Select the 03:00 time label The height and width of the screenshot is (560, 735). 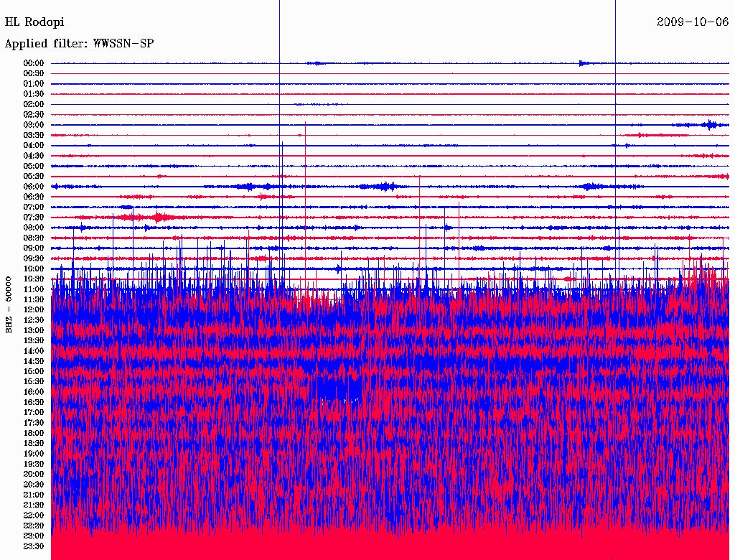click(x=34, y=125)
